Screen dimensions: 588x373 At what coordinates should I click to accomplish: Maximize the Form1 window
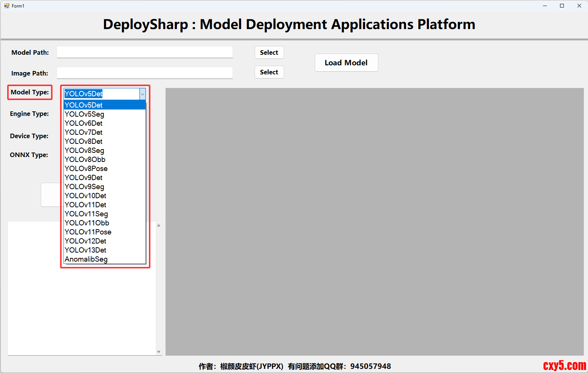point(562,6)
